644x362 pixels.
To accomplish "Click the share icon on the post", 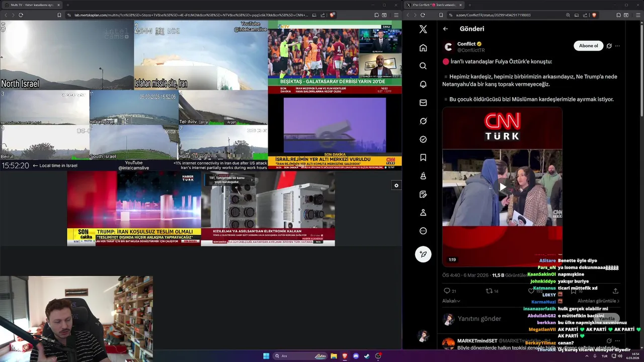I will (x=615, y=291).
